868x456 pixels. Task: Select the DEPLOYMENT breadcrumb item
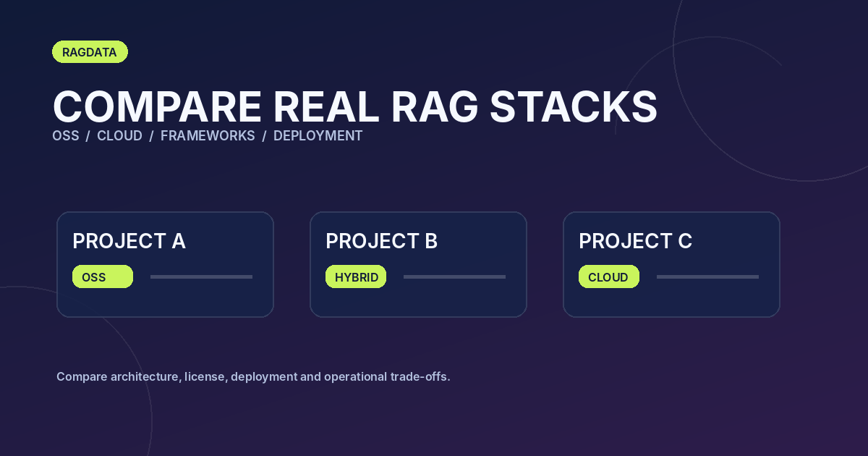(318, 136)
